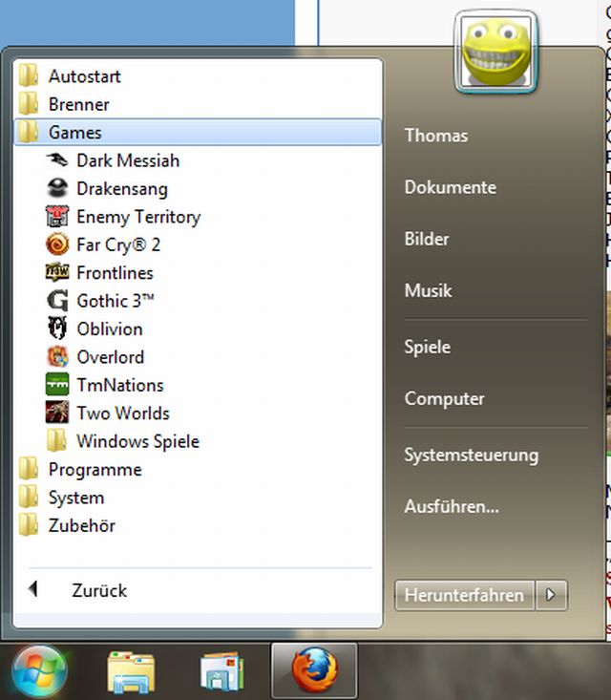Click the 'Enemy Territory' text label
611x700 pixels.
[138, 217]
